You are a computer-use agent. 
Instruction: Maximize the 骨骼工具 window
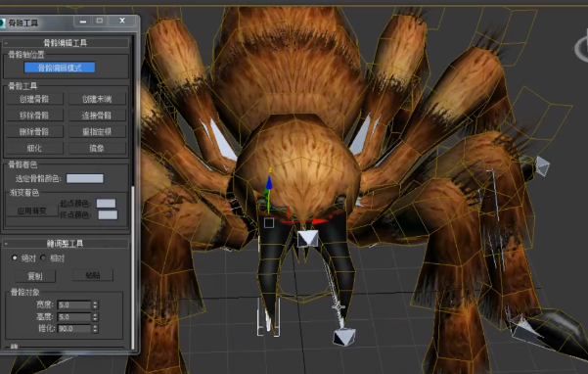(x=100, y=21)
